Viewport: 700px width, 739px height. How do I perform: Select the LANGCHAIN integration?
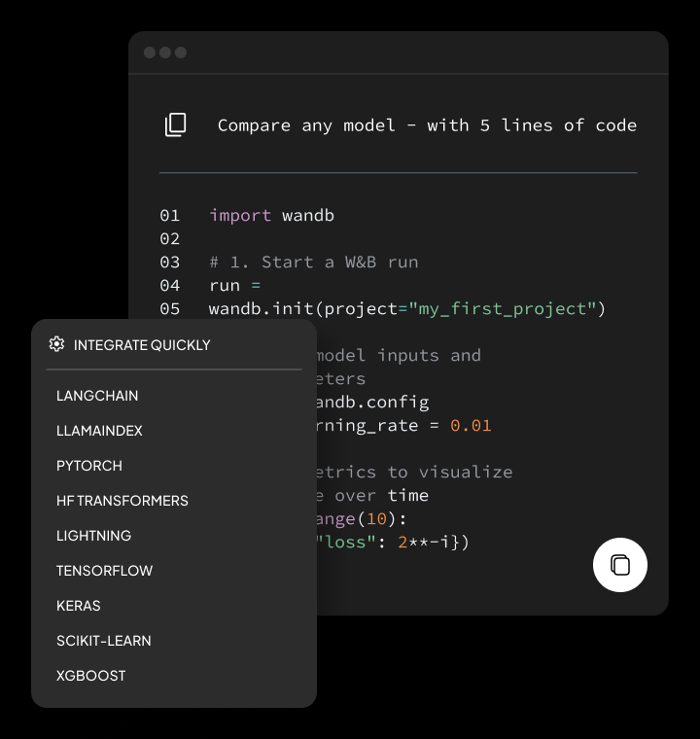click(x=97, y=396)
